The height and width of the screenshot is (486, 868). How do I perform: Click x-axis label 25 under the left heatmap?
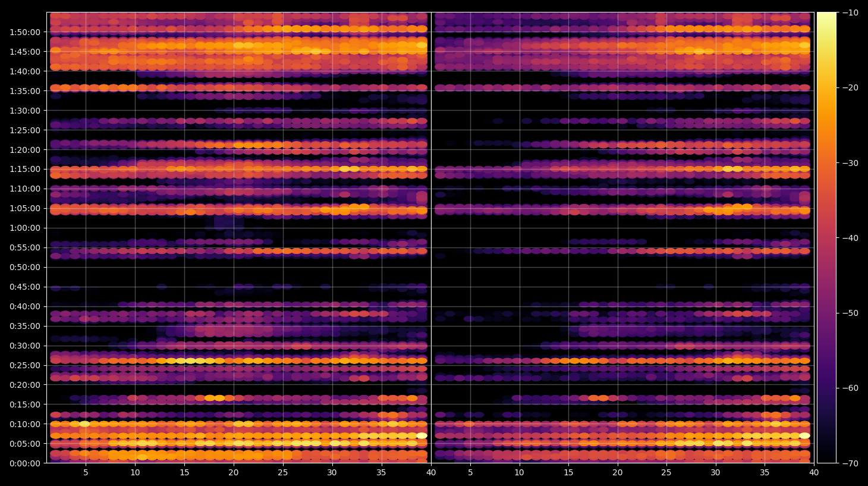[282, 473]
